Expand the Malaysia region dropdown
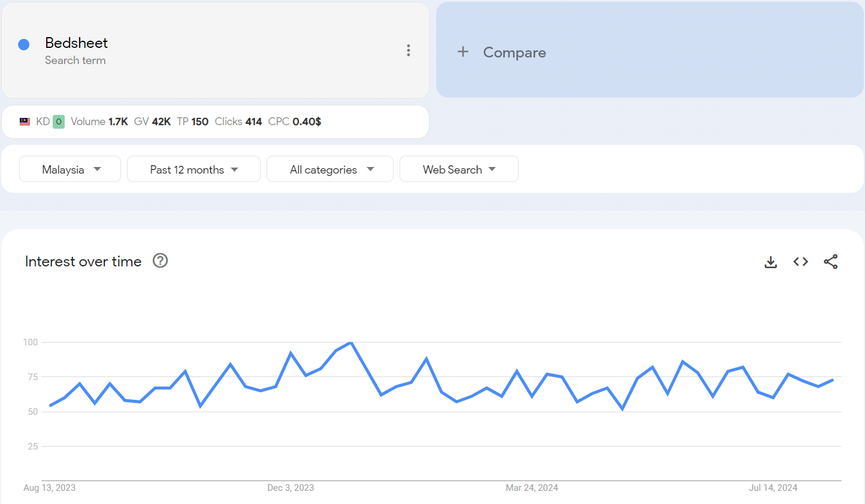Viewport: 865px width, 504px height. (70, 169)
